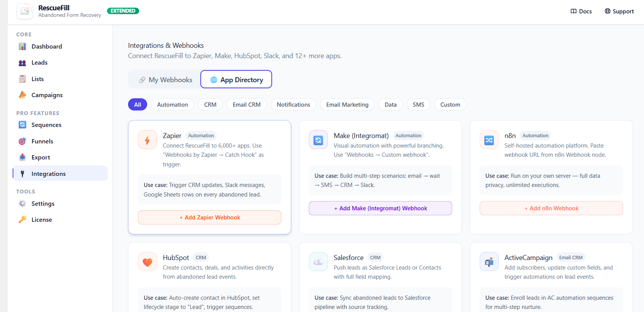Screen dimensions: 644x312
Task: Click the globe icon on App Directory
Action: tap(214, 80)
